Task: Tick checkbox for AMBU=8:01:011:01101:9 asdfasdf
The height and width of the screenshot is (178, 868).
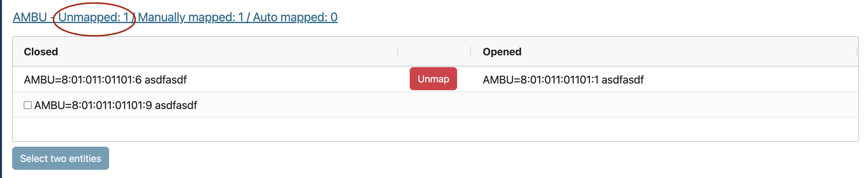Action: 28,105
